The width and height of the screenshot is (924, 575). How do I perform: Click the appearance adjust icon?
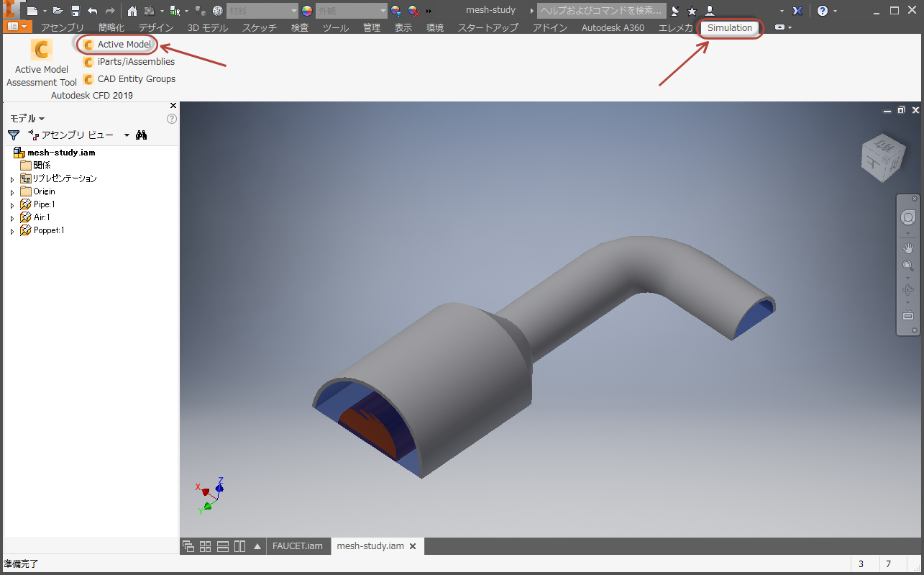point(396,11)
